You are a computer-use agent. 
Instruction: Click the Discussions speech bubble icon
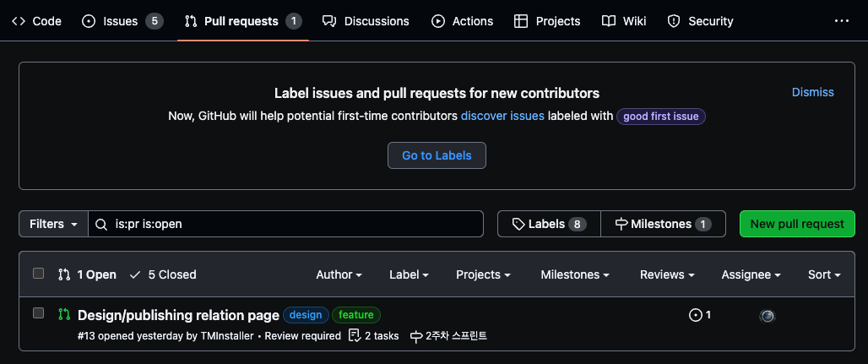coord(329,21)
